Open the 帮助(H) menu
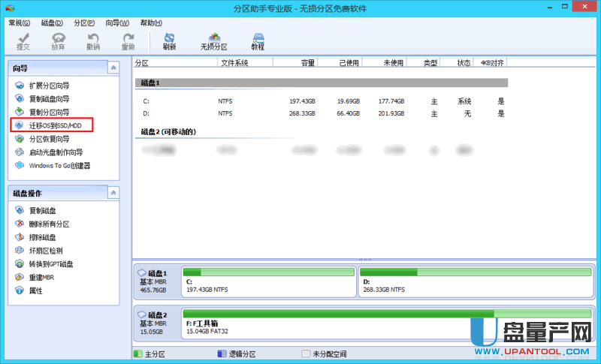The image size is (601, 364). (x=150, y=23)
